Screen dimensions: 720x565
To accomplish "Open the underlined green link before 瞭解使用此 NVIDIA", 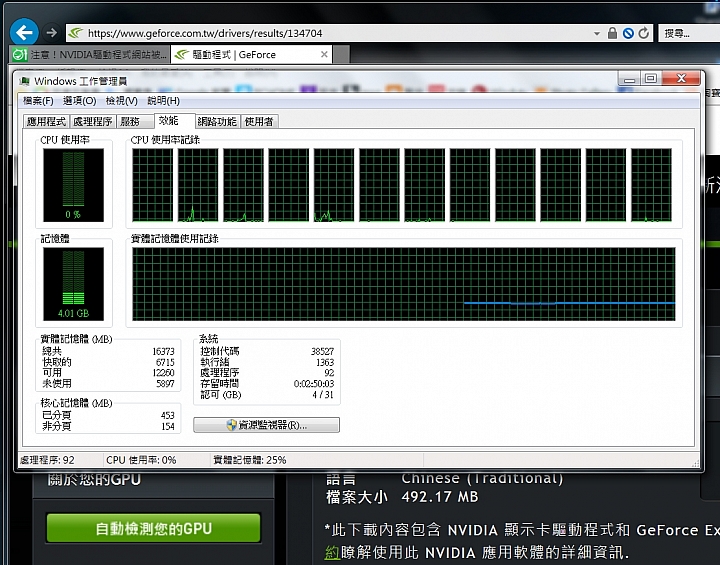I will pos(332,552).
